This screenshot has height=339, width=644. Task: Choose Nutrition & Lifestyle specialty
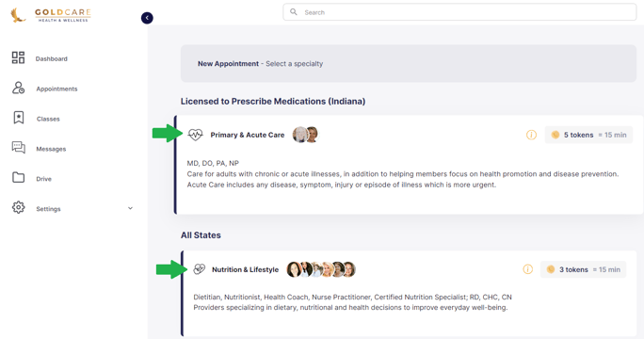(x=245, y=269)
